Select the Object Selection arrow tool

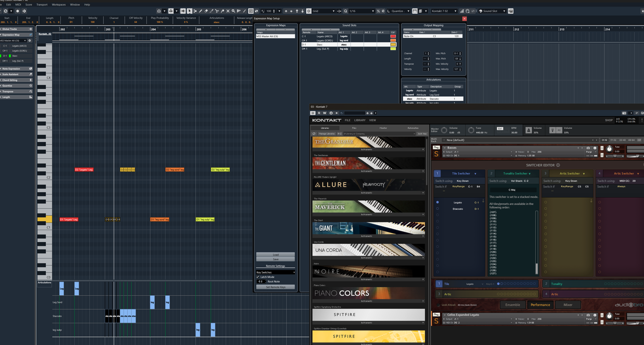(189, 11)
